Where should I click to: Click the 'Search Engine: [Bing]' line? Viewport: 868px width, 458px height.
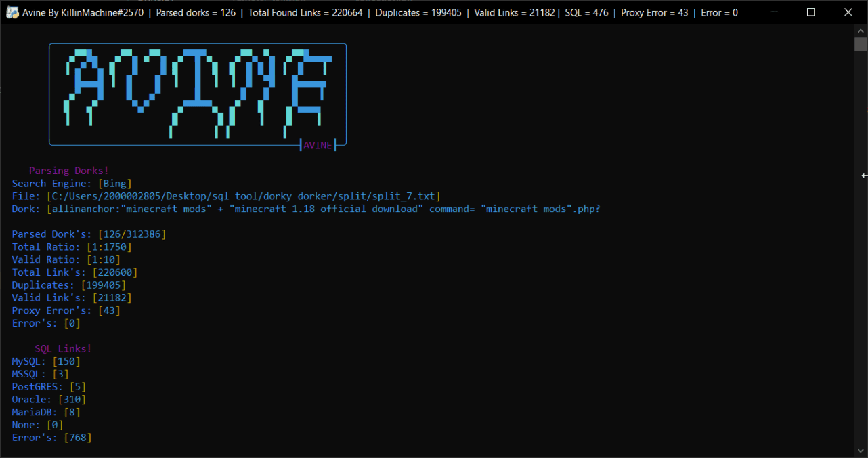coord(71,183)
